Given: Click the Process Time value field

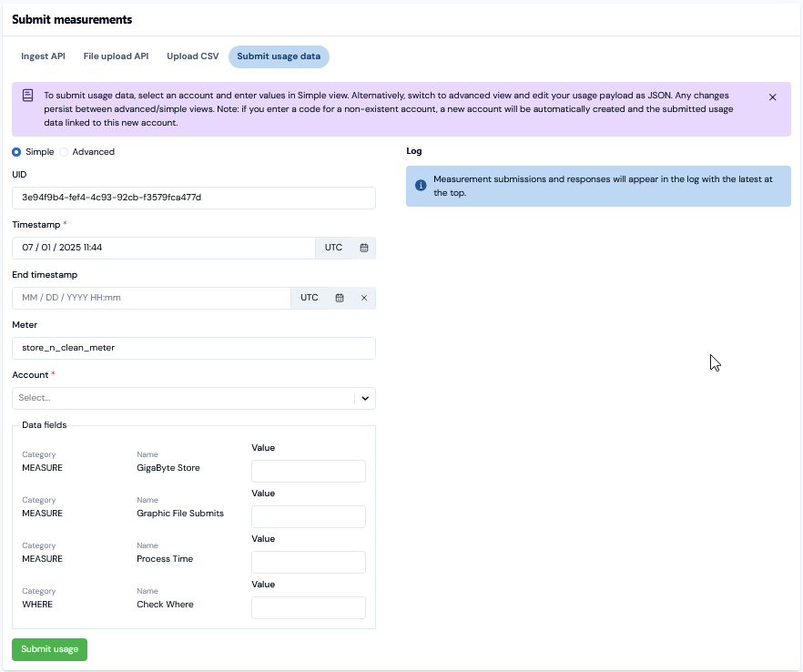Looking at the screenshot, I should coord(309,563).
